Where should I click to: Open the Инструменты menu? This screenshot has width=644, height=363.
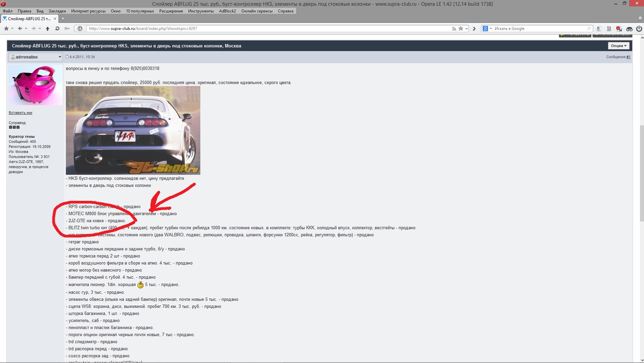coord(201,11)
